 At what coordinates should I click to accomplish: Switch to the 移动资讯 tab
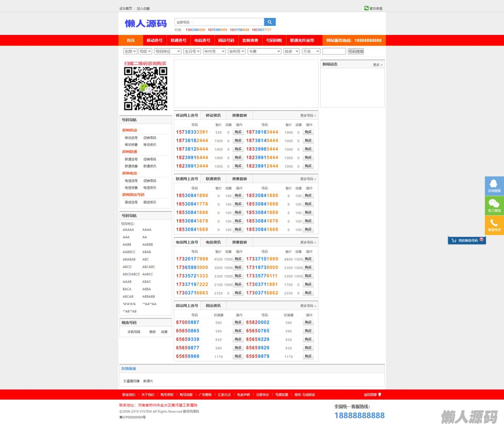(213, 115)
